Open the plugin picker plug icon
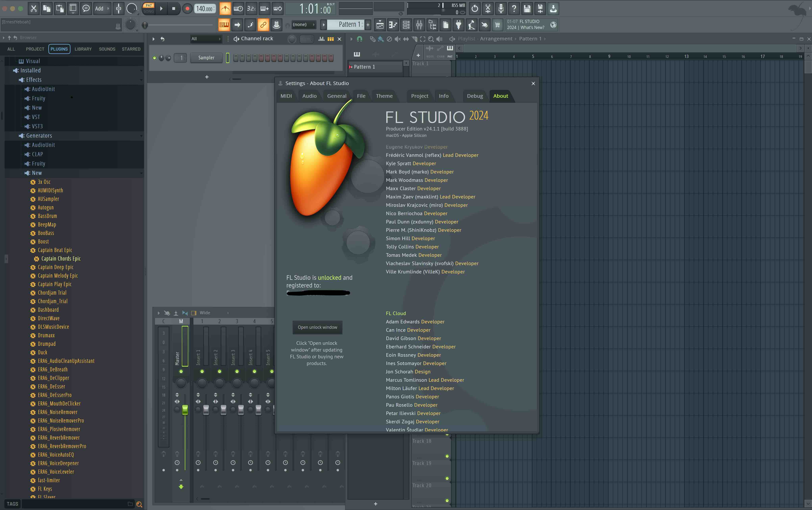Screen dimensions: 812x510 (x=458, y=25)
